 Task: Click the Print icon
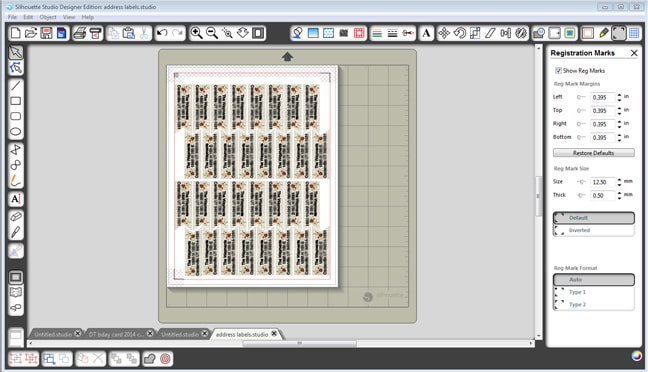point(80,33)
